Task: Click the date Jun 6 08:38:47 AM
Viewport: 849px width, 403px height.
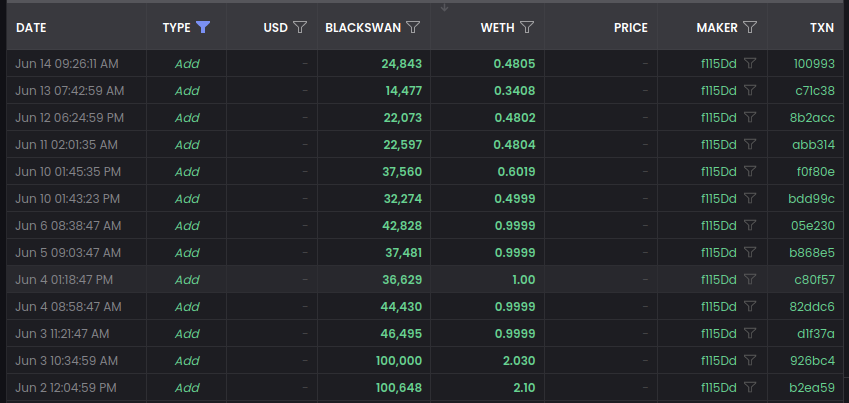Action: (68, 226)
